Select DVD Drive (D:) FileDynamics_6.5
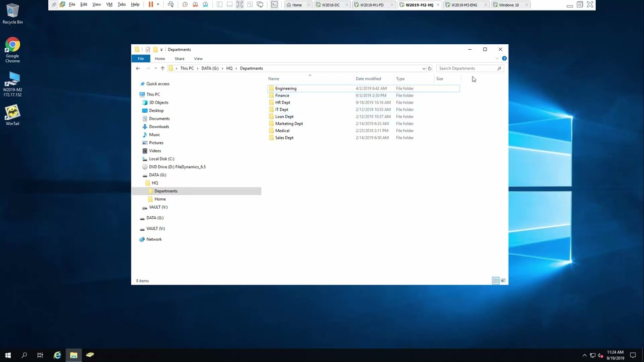The width and height of the screenshot is (644, 362). pos(177,167)
